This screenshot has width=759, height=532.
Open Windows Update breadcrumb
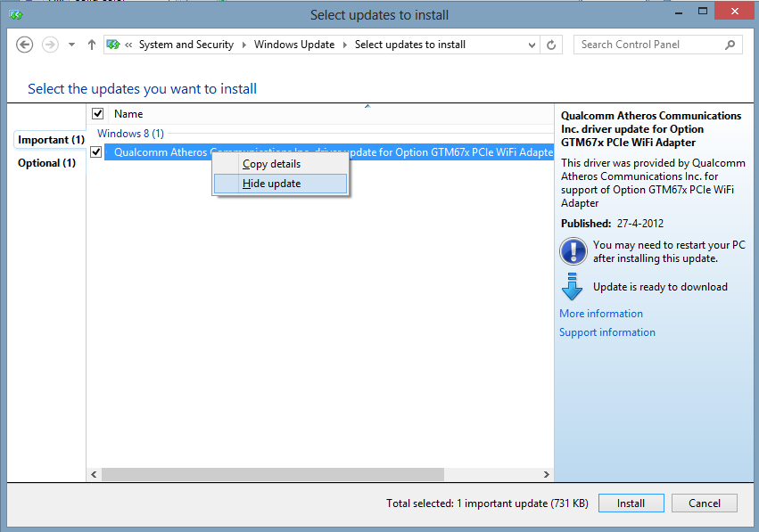(294, 45)
